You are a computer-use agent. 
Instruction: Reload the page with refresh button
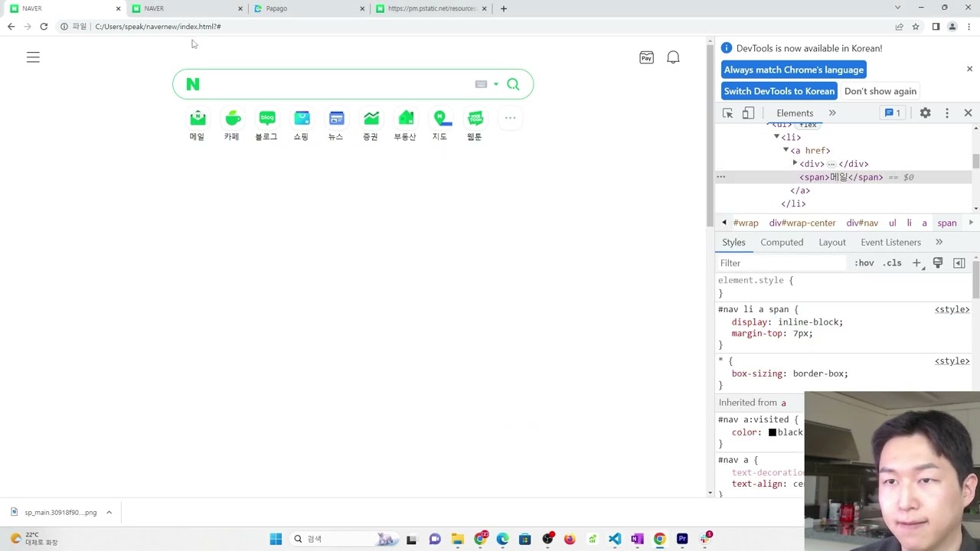click(44, 27)
